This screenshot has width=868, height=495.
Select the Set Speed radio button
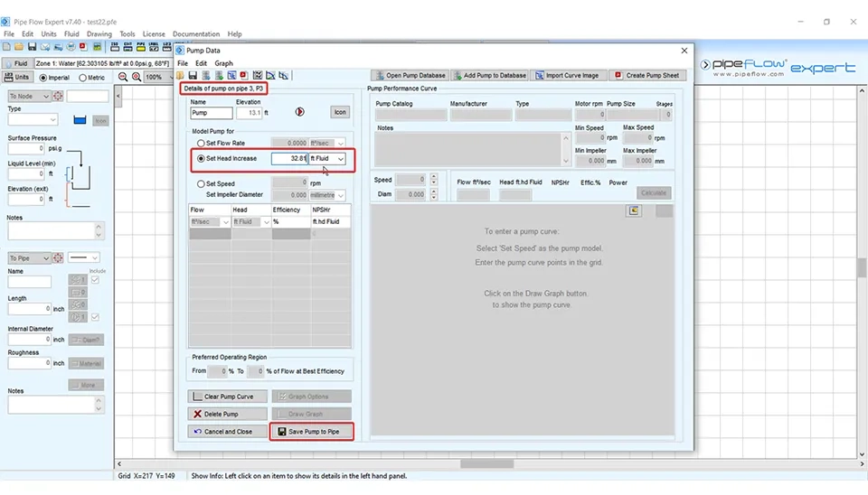tap(201, 183)
